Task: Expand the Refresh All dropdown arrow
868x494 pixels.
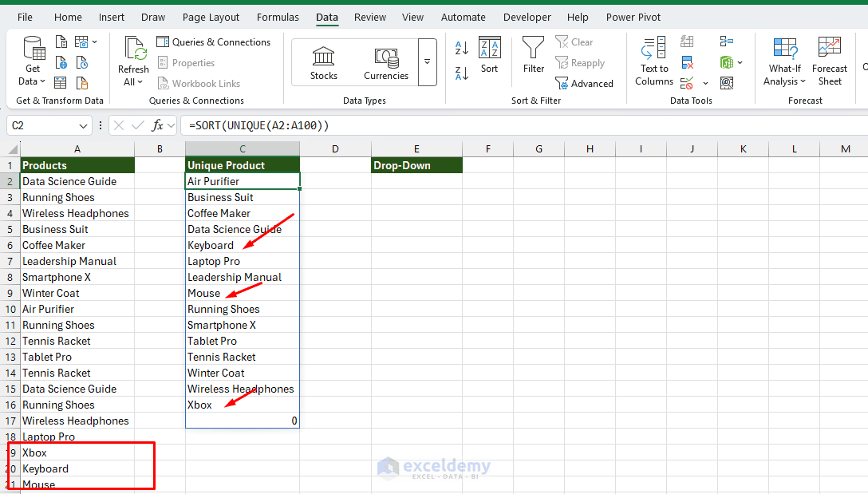Action: (x=140, y=82)
